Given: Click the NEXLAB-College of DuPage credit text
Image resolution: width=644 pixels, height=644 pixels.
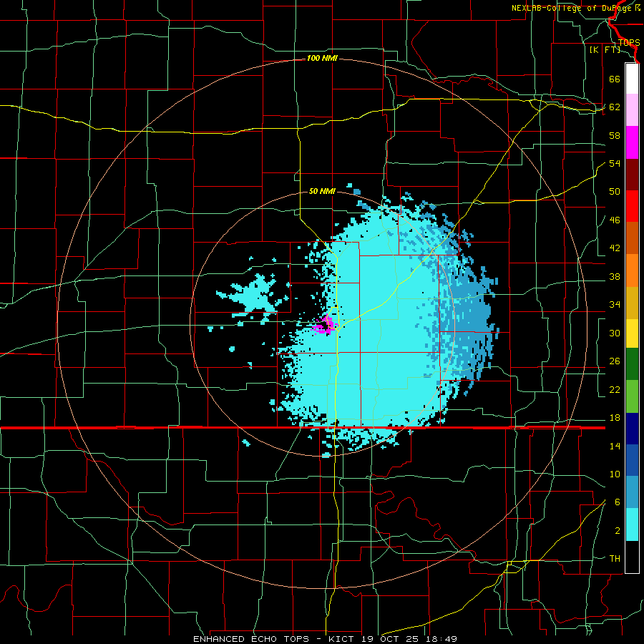Looking at the screenshot, I should click(575, 8).
